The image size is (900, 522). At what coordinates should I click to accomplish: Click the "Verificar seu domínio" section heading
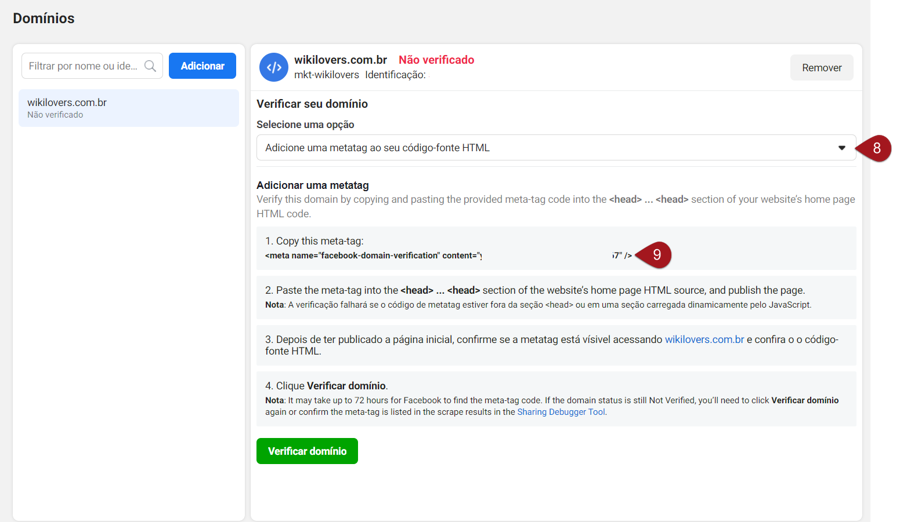(x=312, y=104)
